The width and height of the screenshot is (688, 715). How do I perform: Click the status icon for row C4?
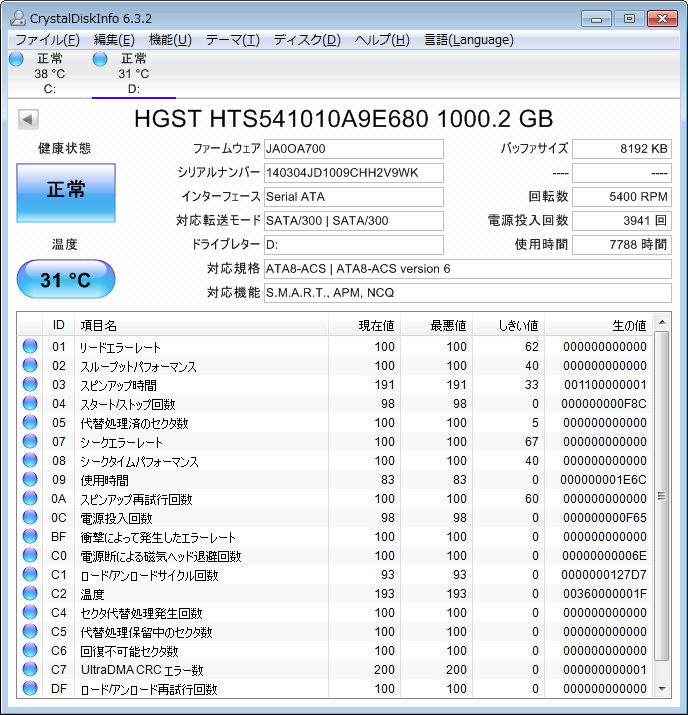click(x=30, y=613)
